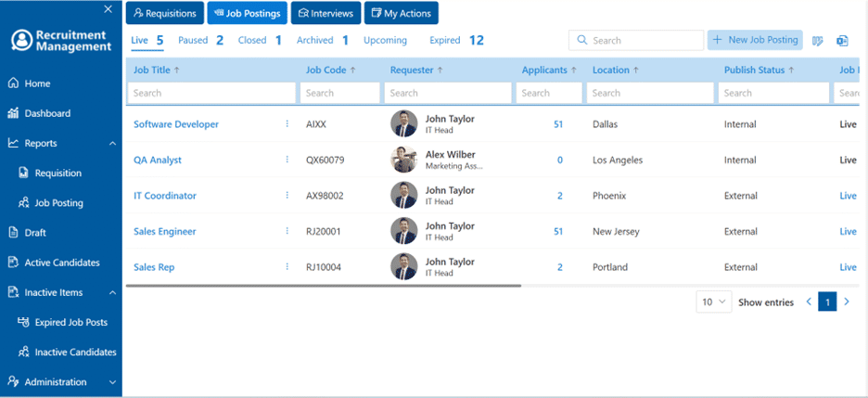Click John Taylor avatar in Sales Rep row
The width and height of the screenshot is (868, 398).
[403, 267]
